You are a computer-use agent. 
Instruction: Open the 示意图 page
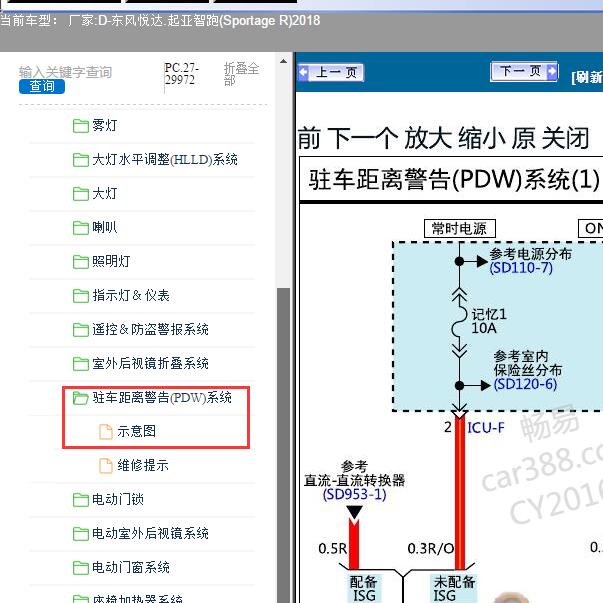[137, 431]
